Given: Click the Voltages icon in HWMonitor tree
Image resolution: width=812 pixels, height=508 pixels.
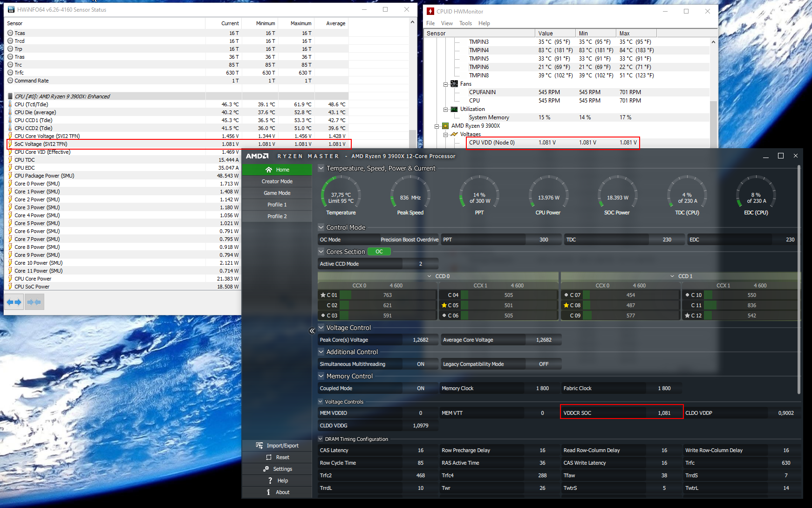Looking at the screenshot, I should [x=454, y=134].
